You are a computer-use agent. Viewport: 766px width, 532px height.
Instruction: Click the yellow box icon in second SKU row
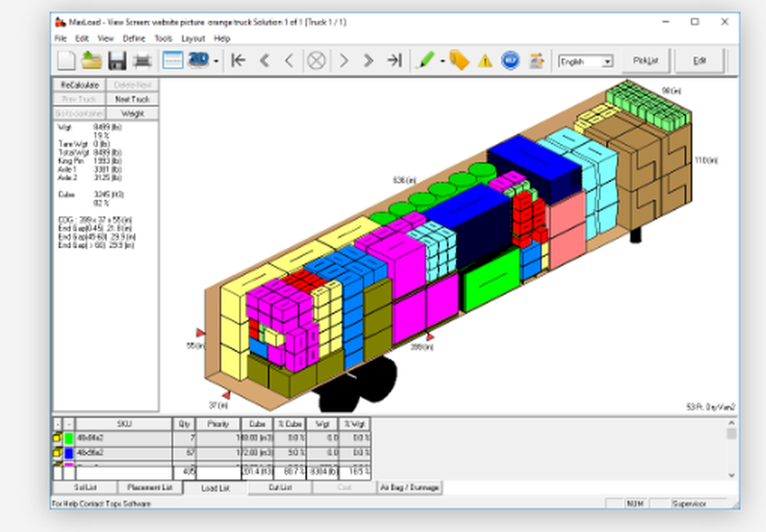[57, 453]
